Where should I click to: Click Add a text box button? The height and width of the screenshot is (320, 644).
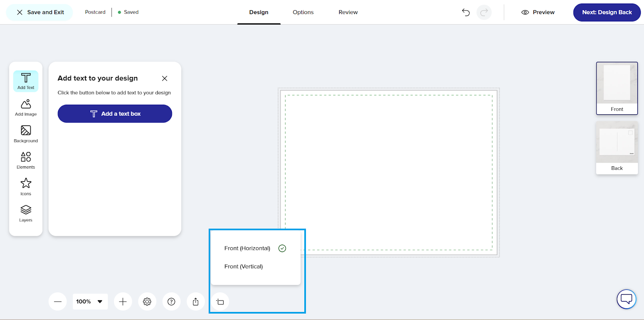click(x=115, y=114)
